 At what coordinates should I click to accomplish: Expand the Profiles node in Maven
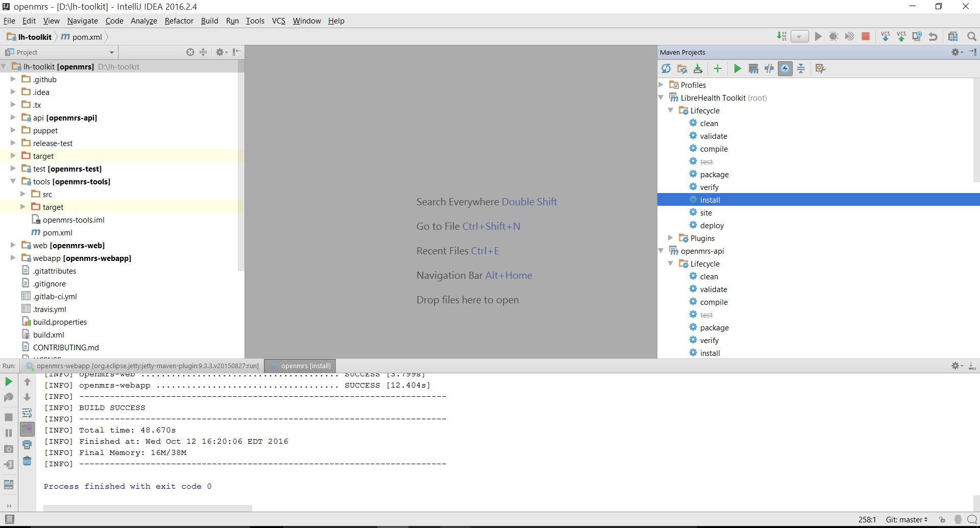661,85
